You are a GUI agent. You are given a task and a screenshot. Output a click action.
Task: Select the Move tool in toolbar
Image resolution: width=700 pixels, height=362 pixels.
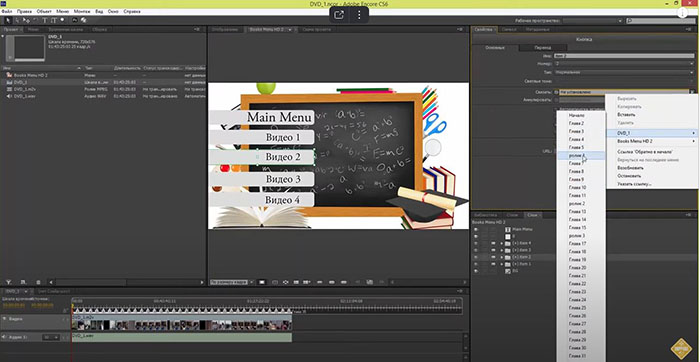(26, 20)
